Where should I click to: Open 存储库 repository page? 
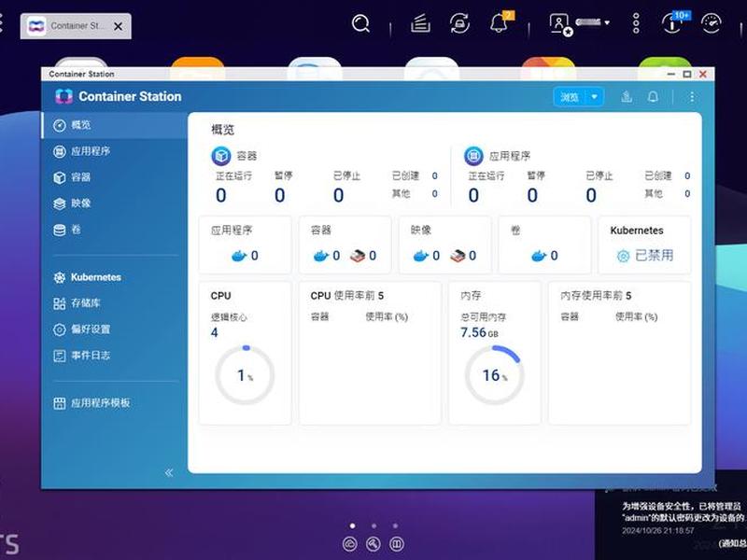click(114, 302)
